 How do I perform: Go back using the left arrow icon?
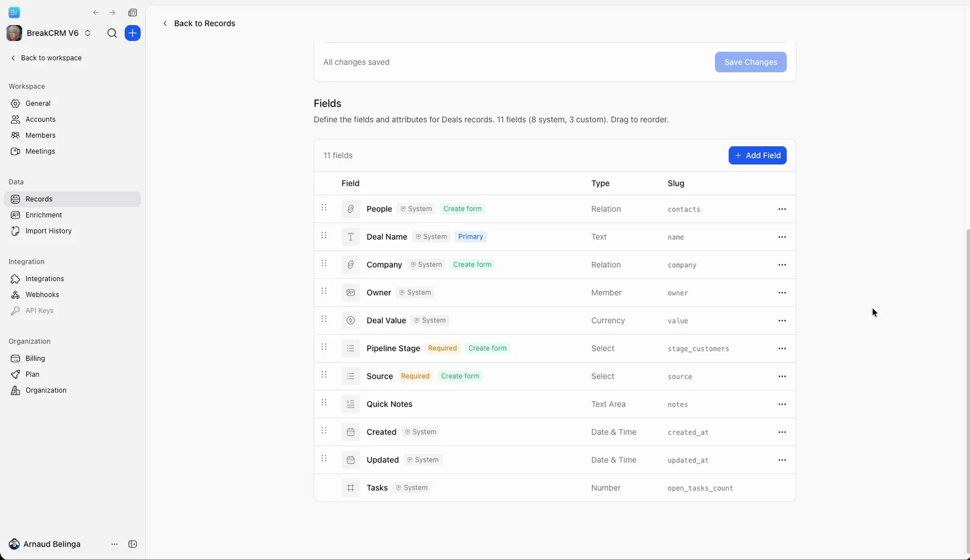point(96,13)
